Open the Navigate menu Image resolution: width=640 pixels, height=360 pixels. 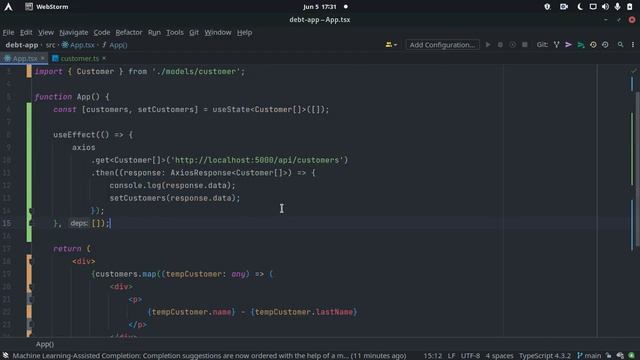(73, 32)
